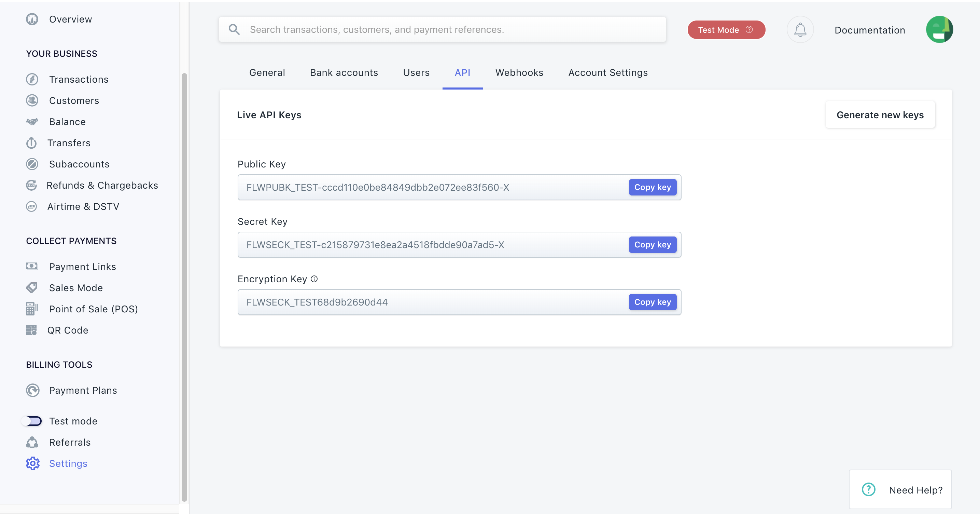
Task: Click the sidebar vertical scrollbar
Action: tap(184, 287)
